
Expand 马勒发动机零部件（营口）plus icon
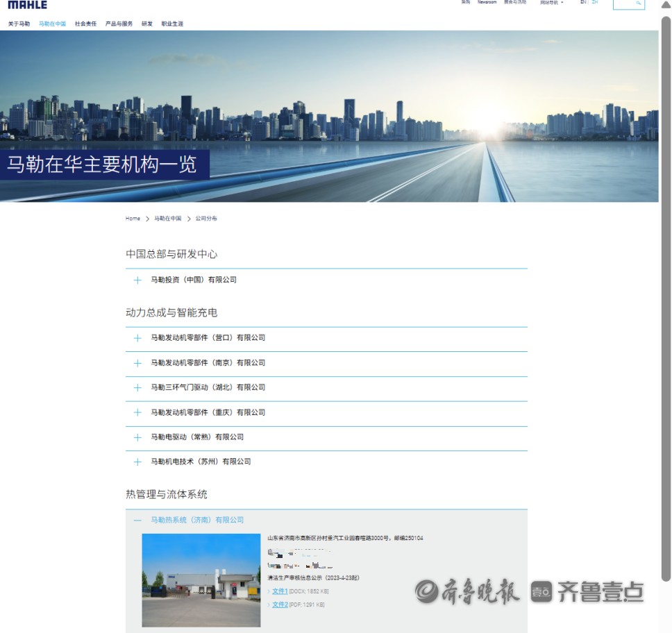point(137,338)
